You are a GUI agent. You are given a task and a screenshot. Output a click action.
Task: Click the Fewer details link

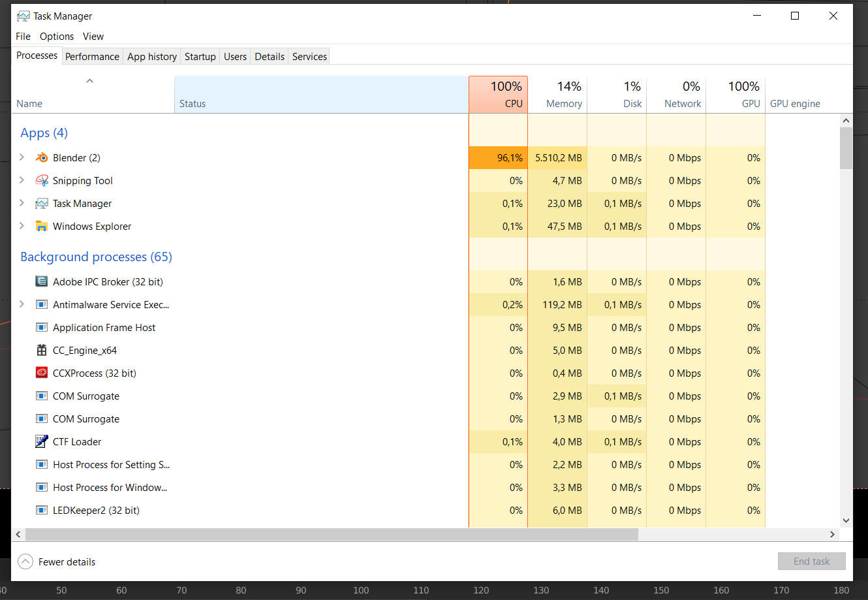coord(67,562)
